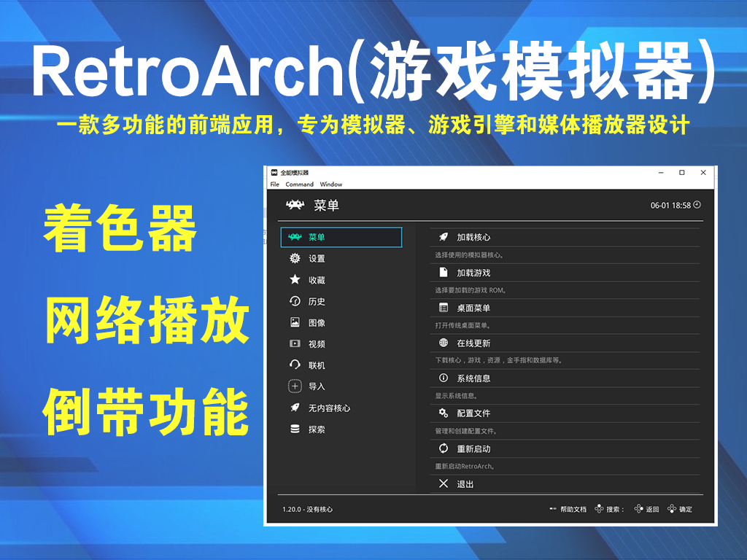
Task: Click the RetroArch logo in header
Action: click(295, 205)
